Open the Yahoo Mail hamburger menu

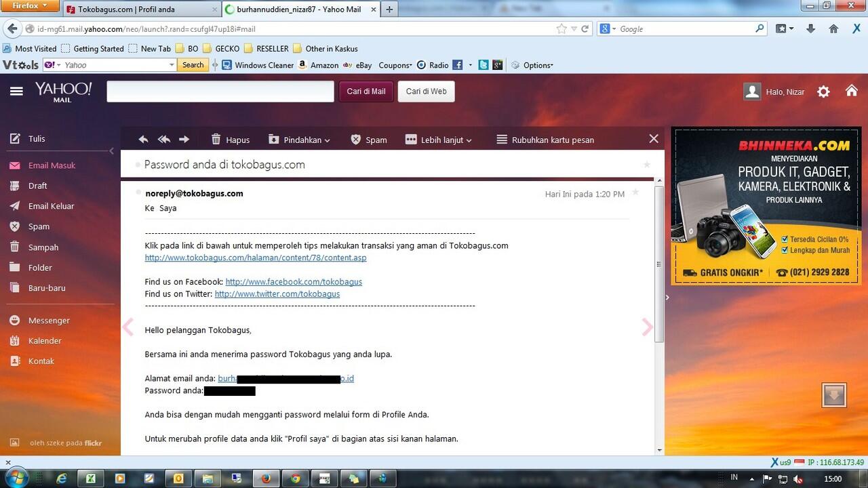coord(17,91)
